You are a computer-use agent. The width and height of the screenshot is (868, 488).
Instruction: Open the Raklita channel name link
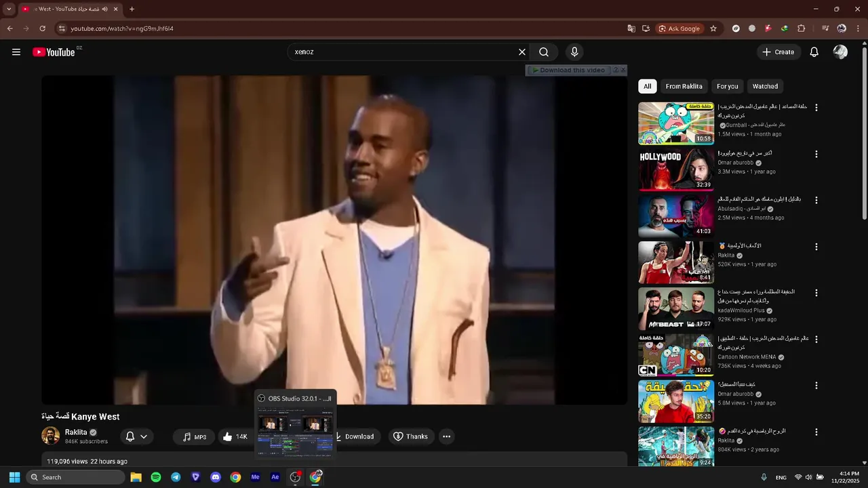(x=76, y=432)
